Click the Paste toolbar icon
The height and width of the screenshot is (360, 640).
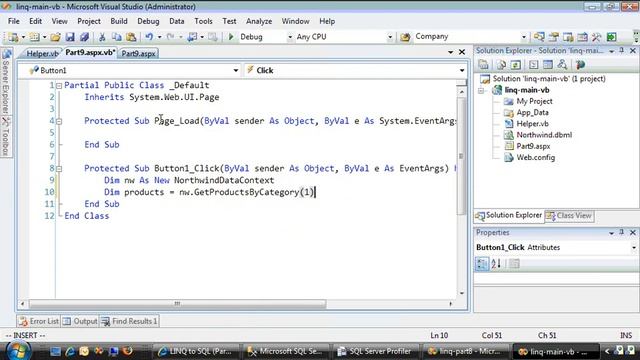[x=131, y=37]
